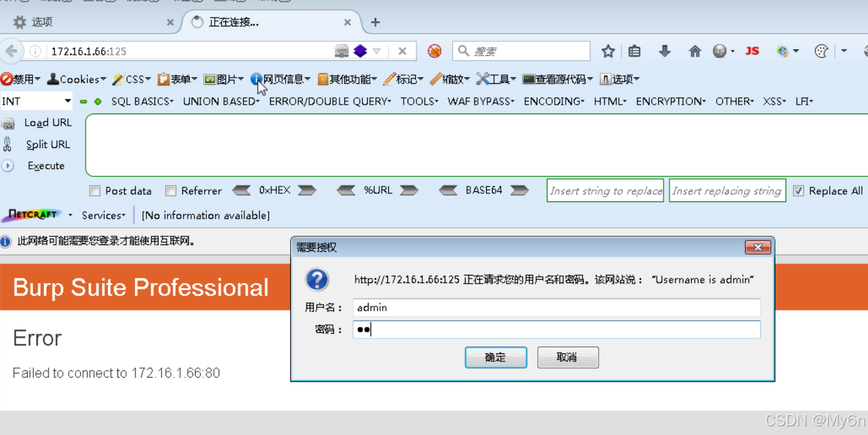The image size is (868, 435).
Task: Click the 用户名 input field
Action: click(557, 308)
